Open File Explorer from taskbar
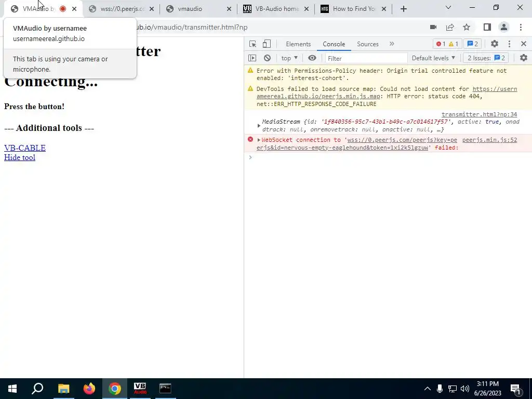Viewport: 532px width, 399px height. (x=63, y=389)
